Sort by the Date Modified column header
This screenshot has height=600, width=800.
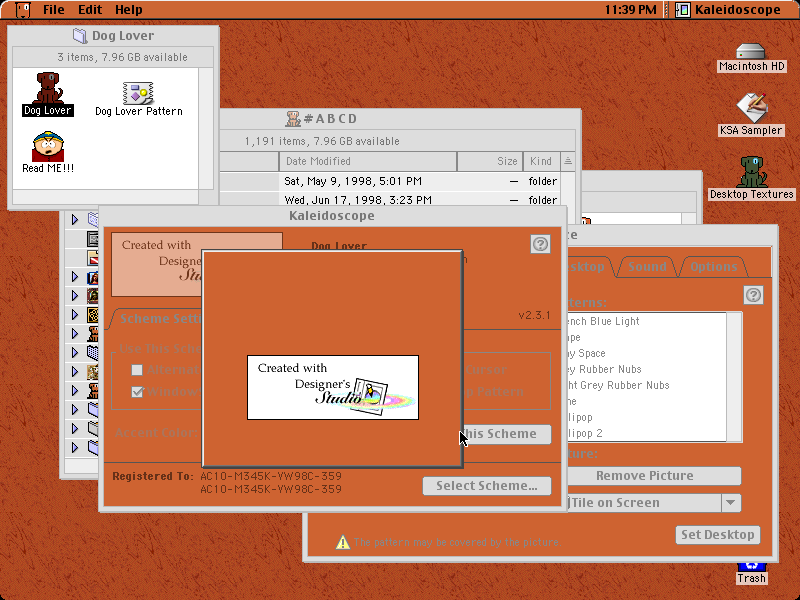(x=367, y=161)
